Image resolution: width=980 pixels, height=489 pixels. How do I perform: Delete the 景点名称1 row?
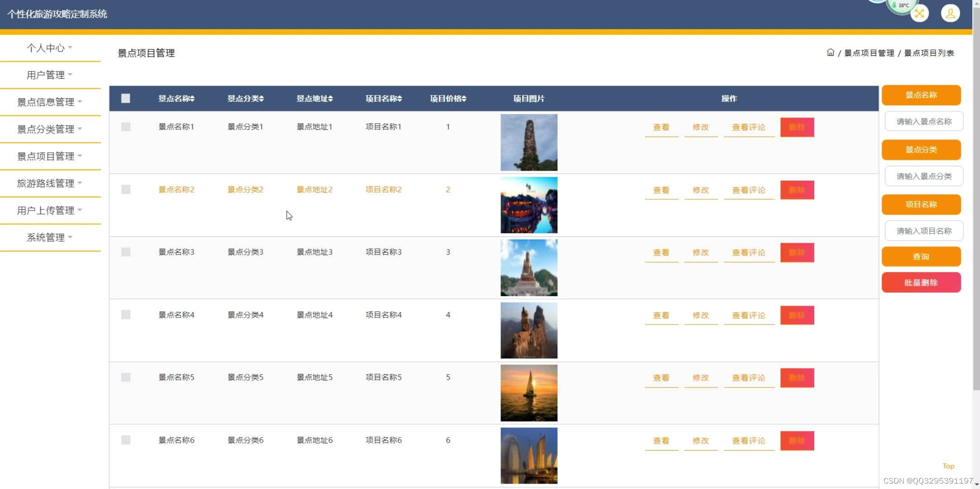tap(797, 127)
